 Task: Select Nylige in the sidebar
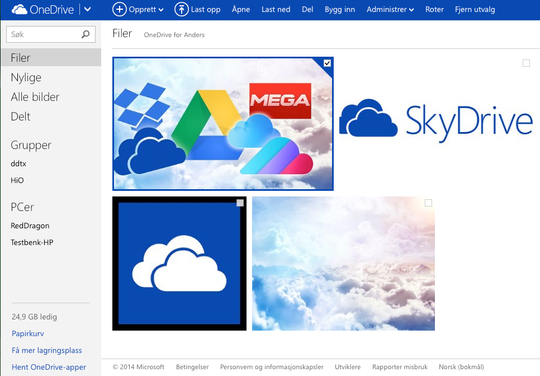26,77
